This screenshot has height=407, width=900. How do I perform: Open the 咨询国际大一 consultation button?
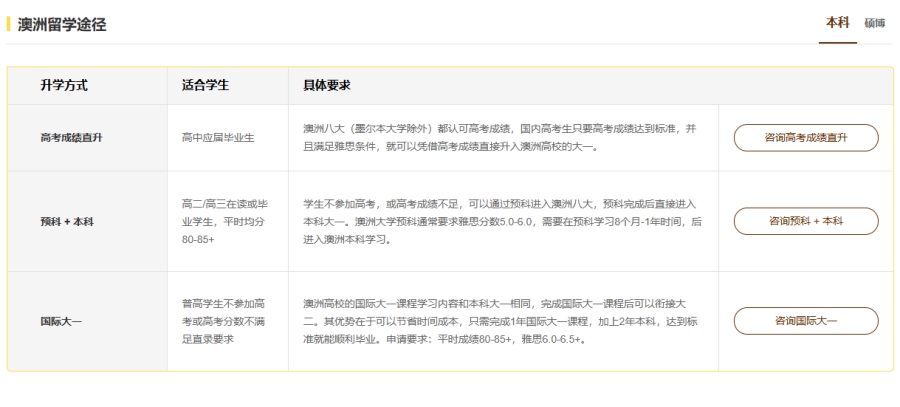pos(806,321)
